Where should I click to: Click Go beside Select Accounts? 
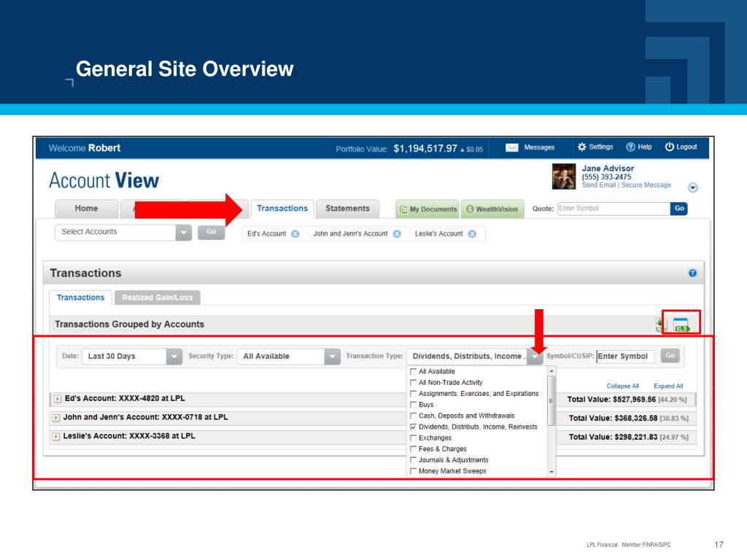click(x=211, y=231)
